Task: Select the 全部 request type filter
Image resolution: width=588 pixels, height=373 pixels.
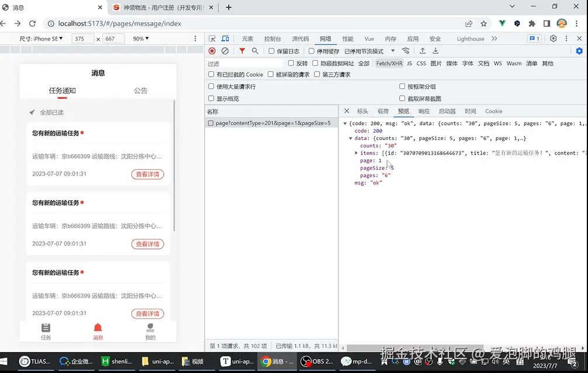Action: point(364,63)
